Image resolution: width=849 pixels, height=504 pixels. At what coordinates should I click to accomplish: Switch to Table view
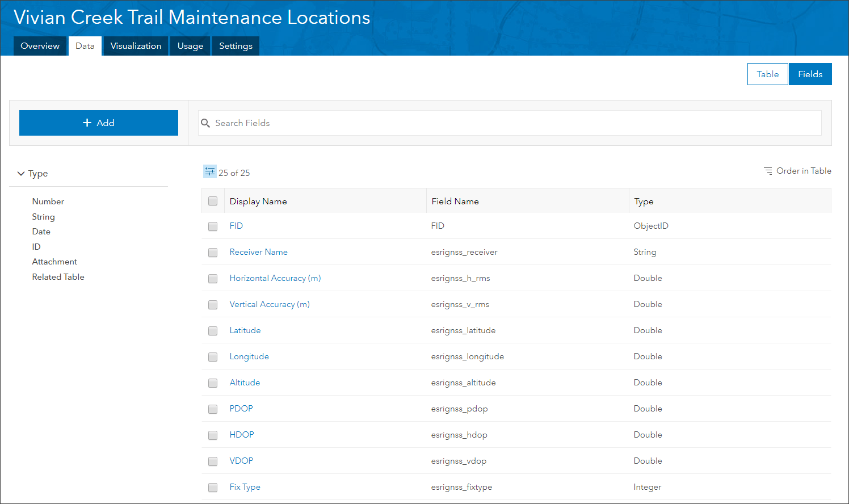tap(768, 74)
